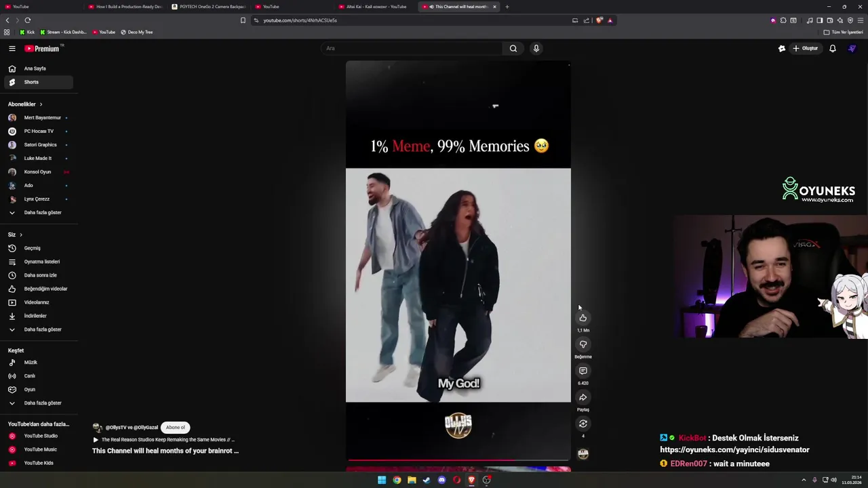
Task: Open the Kick bookmark
Action: [27, 32]
